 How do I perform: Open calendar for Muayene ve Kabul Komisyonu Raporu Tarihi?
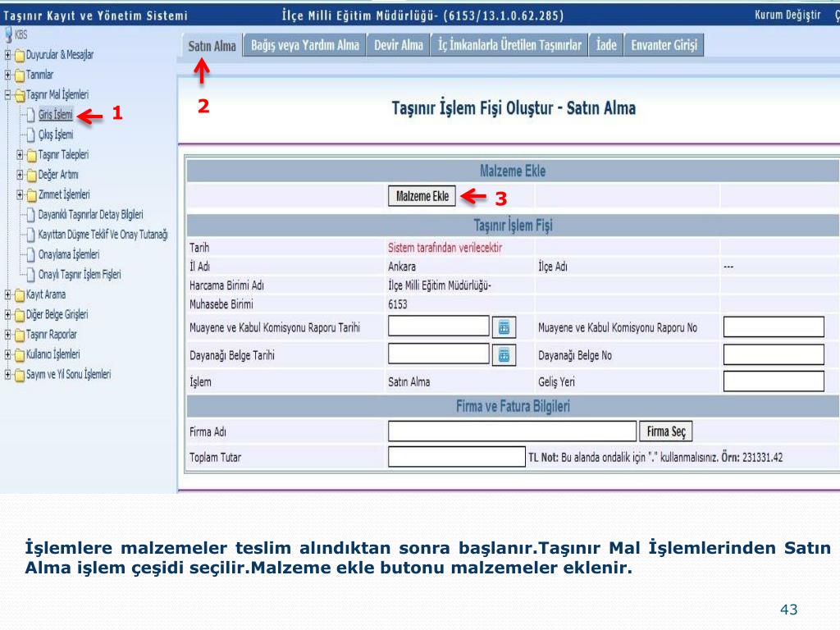pyautogui.click(x=504, y=327)
